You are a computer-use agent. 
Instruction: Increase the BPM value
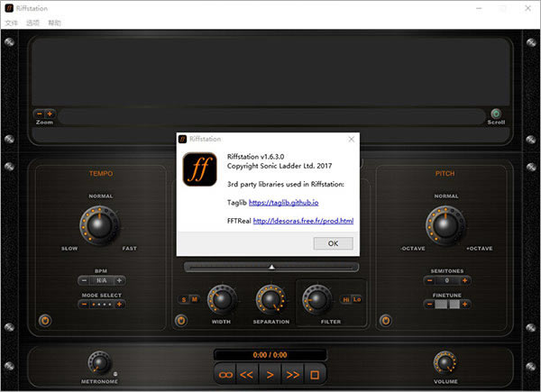119,280
